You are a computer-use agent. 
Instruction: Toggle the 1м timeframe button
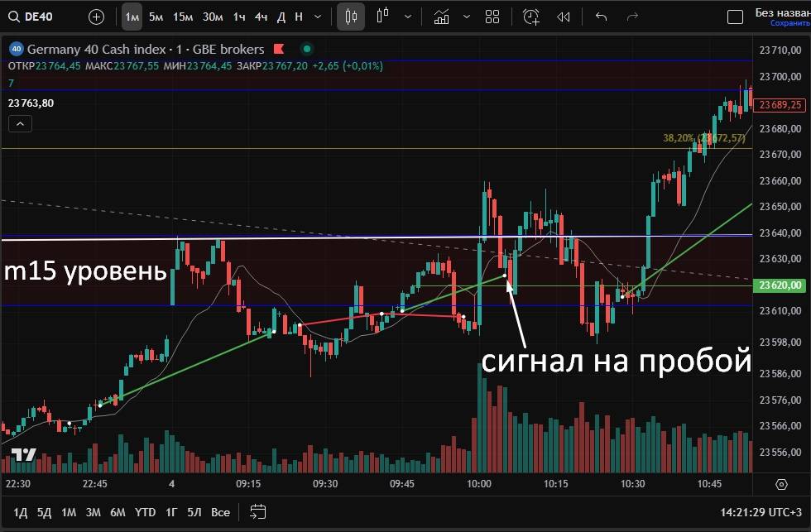132,17
